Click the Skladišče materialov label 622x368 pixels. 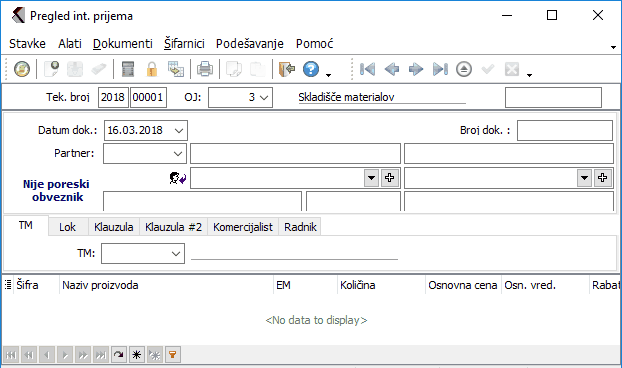click(346, 97)
